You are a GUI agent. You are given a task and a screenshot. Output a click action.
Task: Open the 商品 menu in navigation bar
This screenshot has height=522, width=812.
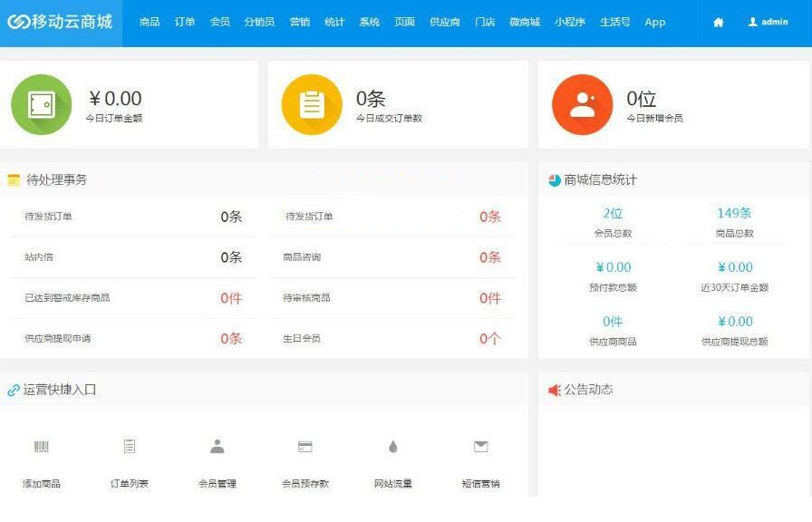(x=150, y=23)
